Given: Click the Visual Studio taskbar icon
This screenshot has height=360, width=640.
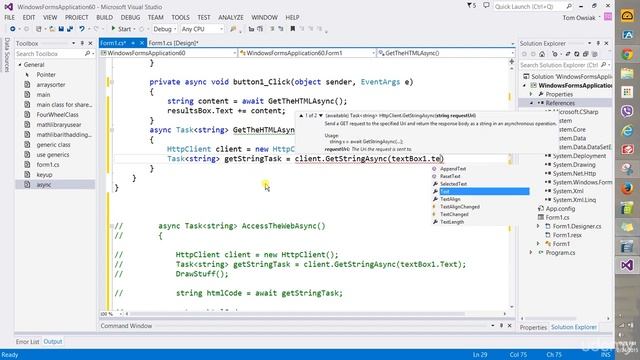Looking at the screenshot, I should [x=627, y=265].
